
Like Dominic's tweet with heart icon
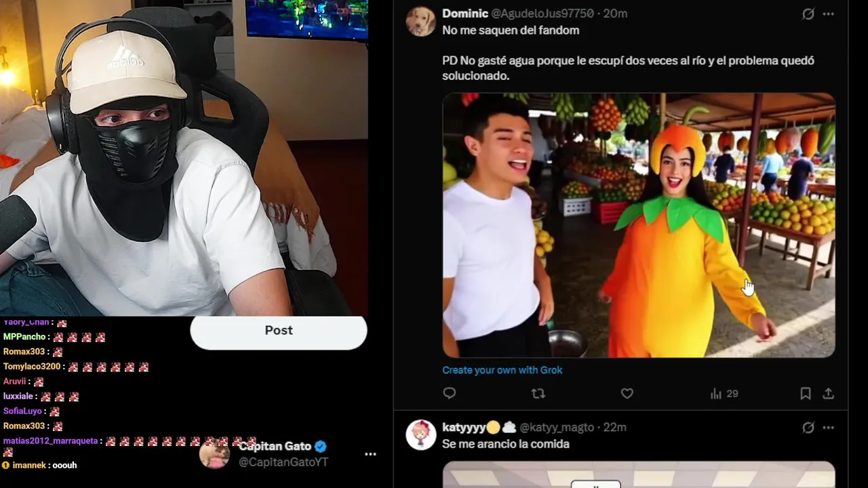point(627,393)
